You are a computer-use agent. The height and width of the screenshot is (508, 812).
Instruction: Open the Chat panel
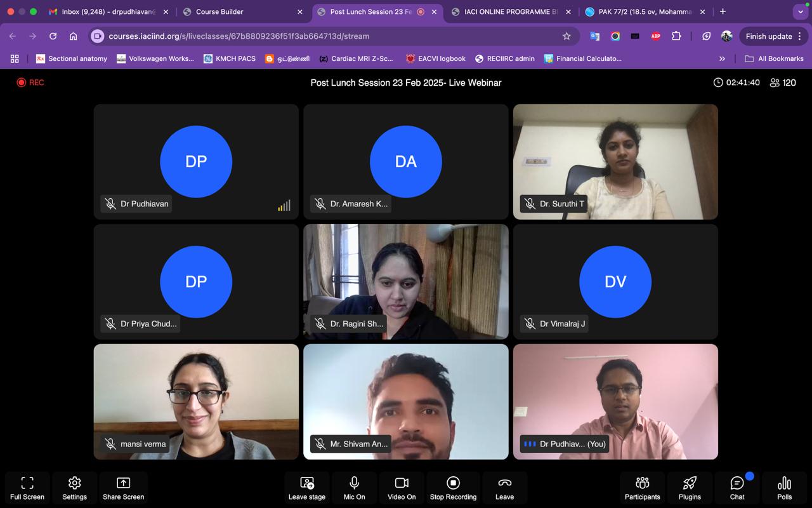[737, 488]
